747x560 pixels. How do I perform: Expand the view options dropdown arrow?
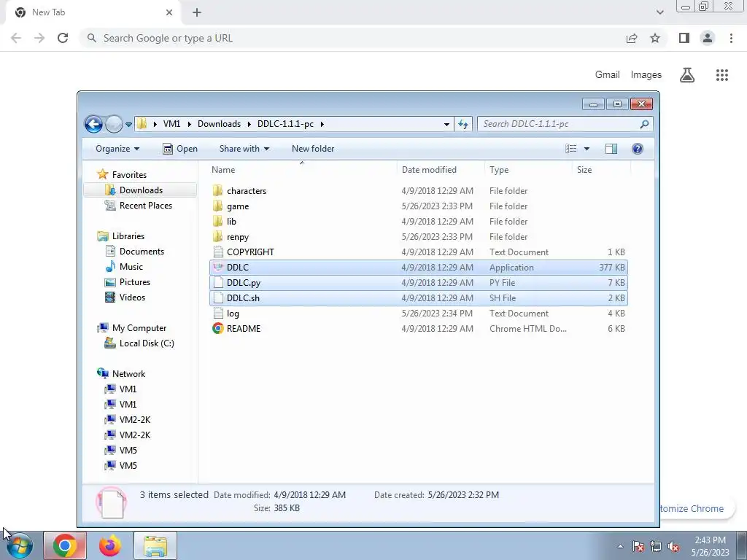coord(587,149)
